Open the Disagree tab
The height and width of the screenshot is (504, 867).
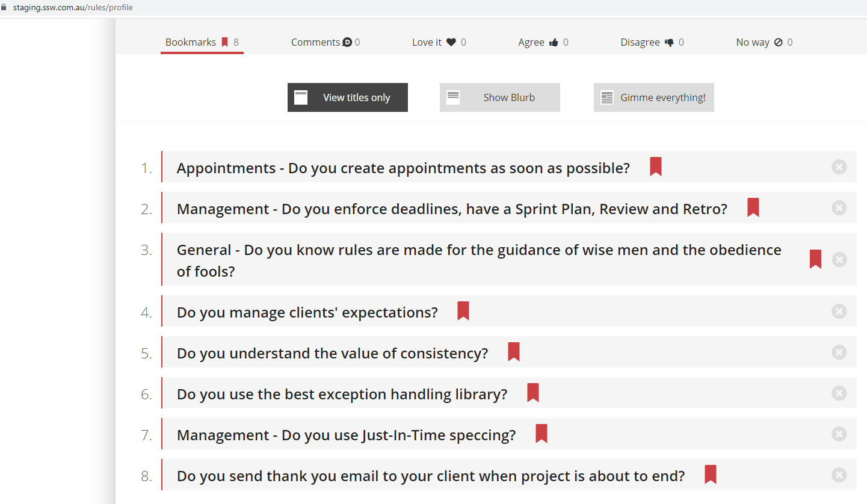coord(652,42)
